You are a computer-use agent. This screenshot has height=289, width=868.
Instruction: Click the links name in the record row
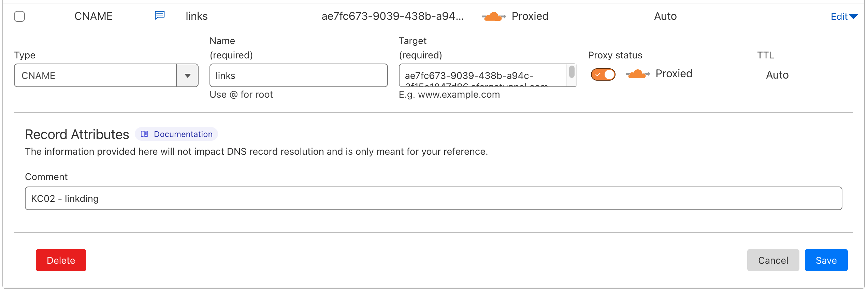click(x=197, y=16)
